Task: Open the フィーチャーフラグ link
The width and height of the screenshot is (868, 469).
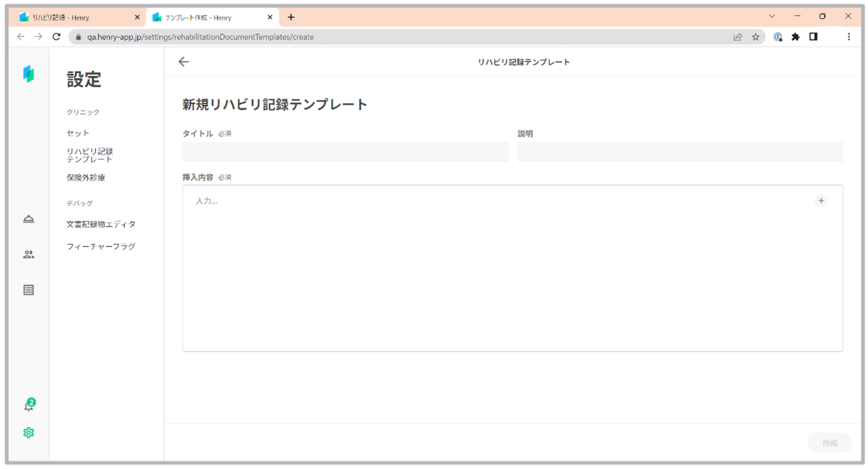Action: 101,247
